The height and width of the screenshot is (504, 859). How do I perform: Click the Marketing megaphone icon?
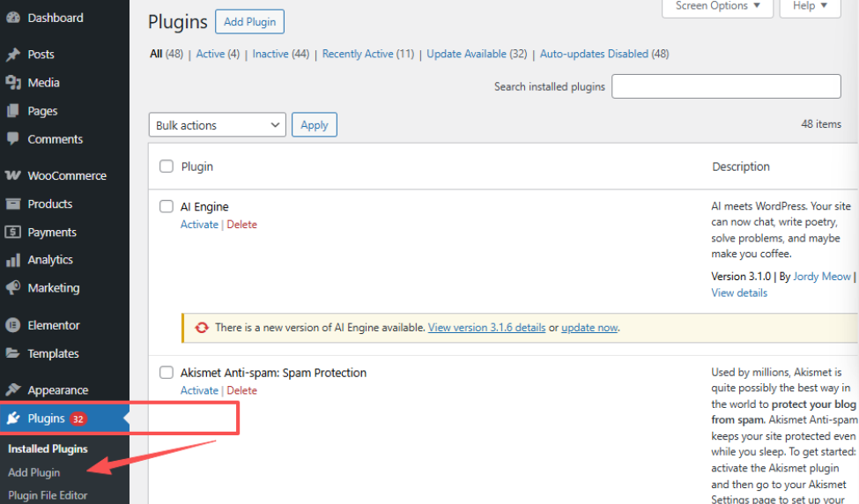13,288
